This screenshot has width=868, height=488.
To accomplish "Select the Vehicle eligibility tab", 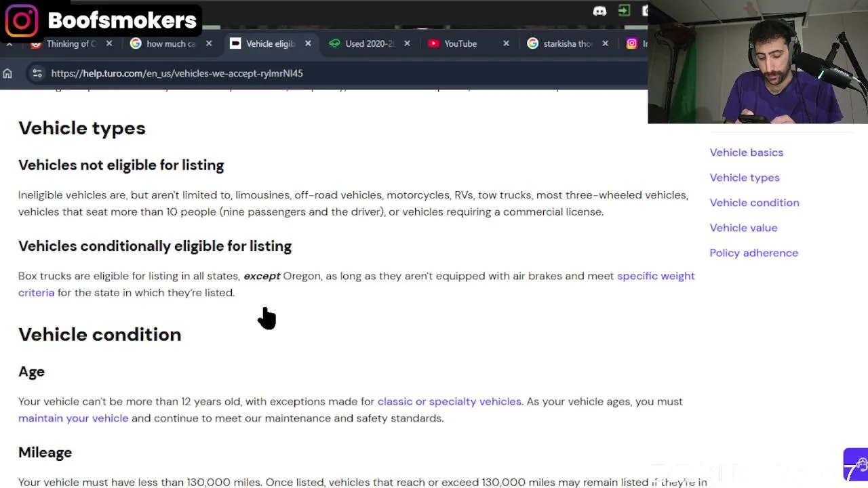I will coord(270,43).
